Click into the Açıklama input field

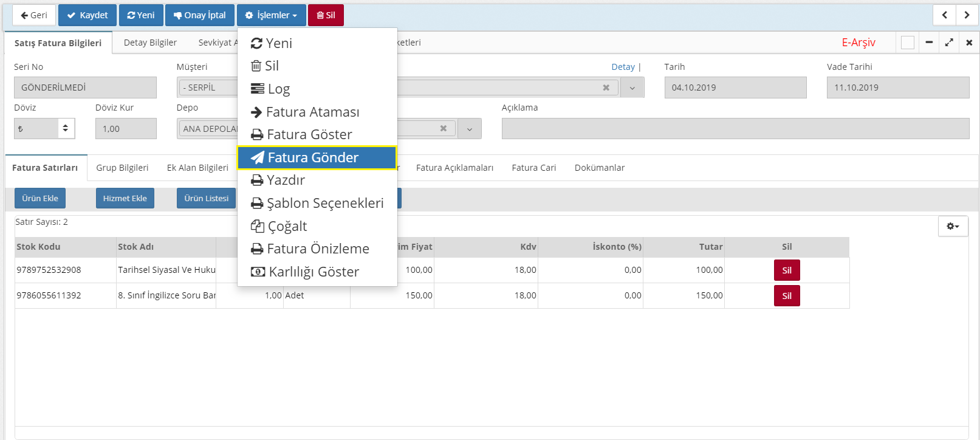(735, 129)
